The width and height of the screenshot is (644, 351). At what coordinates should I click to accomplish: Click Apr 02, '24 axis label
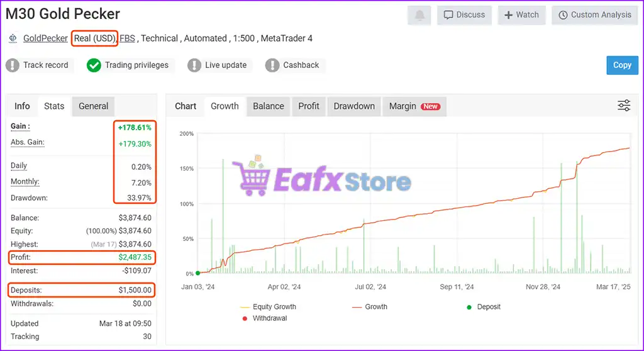coord(284,287)
